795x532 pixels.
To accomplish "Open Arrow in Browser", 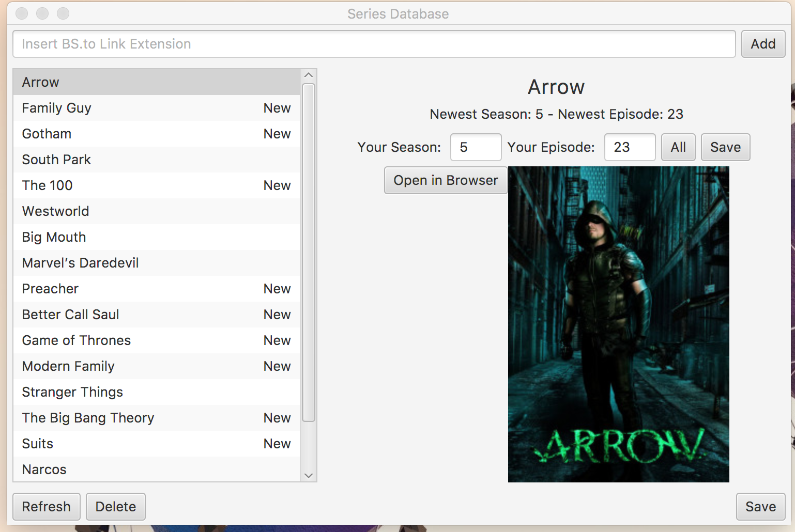I will point(446,180).
